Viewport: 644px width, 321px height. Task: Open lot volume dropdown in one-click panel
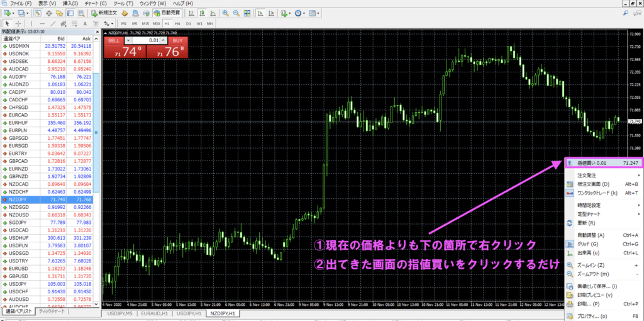(128, 40)
